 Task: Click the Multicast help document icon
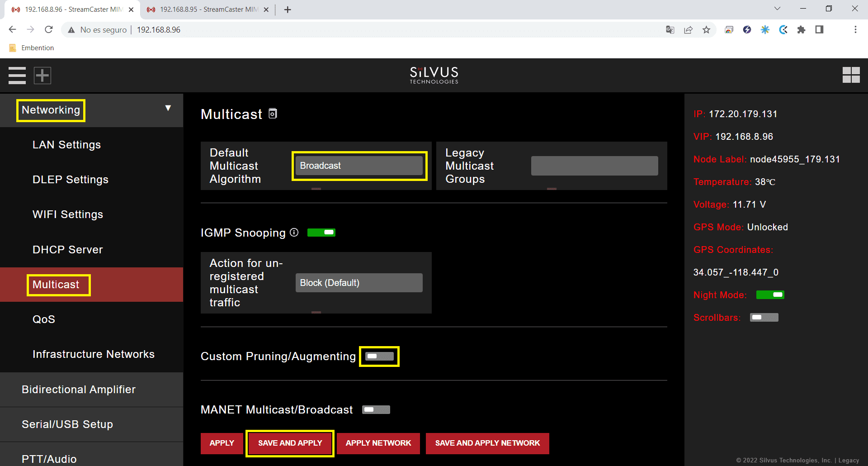tap(273, 114)
